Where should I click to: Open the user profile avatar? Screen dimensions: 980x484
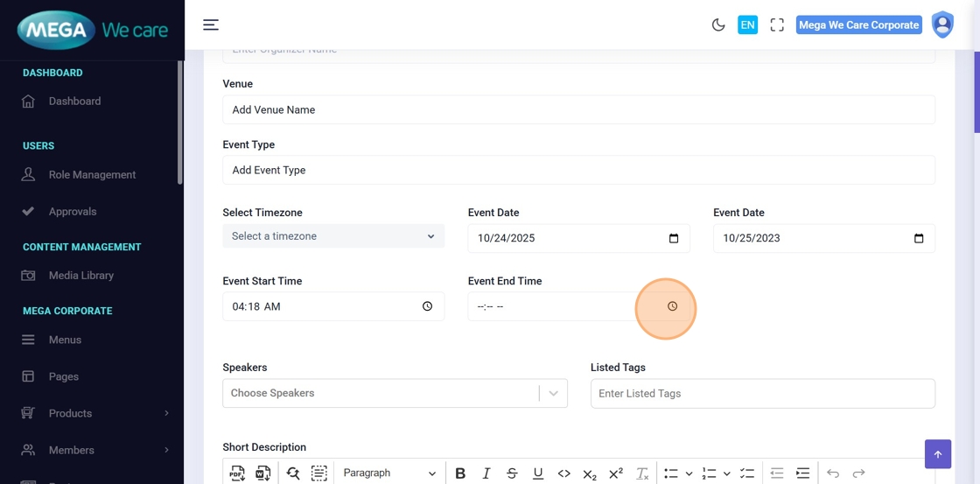coord(942,25)
